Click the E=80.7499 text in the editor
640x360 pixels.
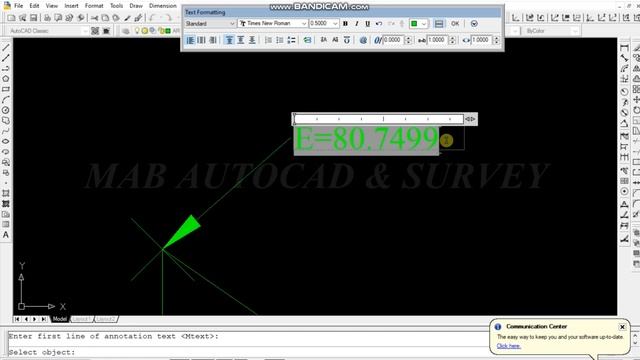(366, 139)
